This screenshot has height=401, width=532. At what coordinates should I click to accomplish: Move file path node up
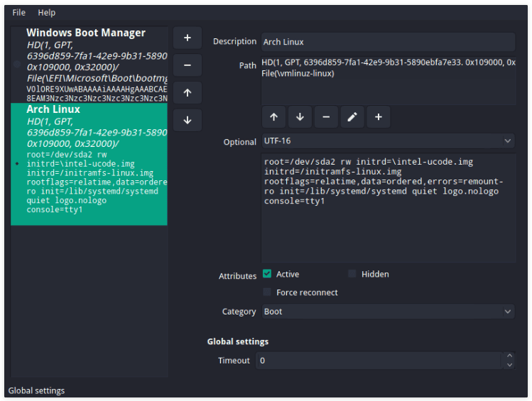(x=273, y=117)
